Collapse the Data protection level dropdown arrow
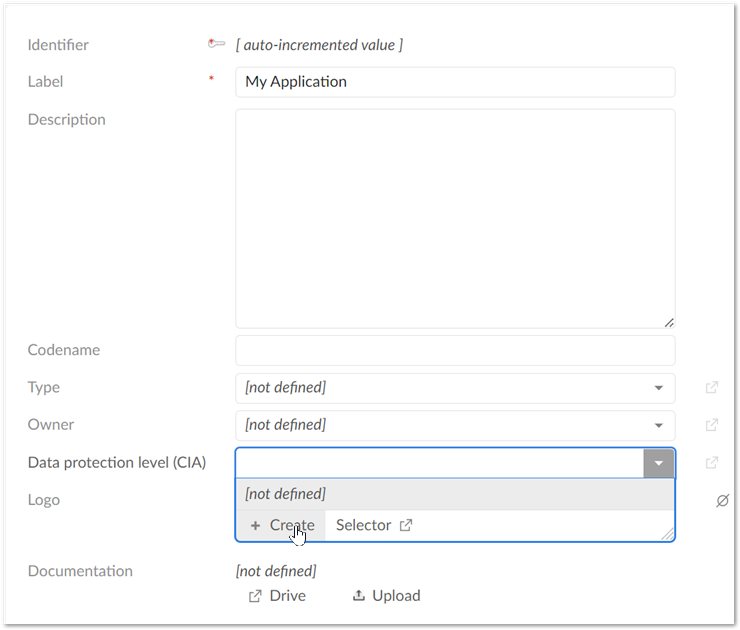Image resolution: width=740 pixels, height=630 pixels. click(659, 463)
